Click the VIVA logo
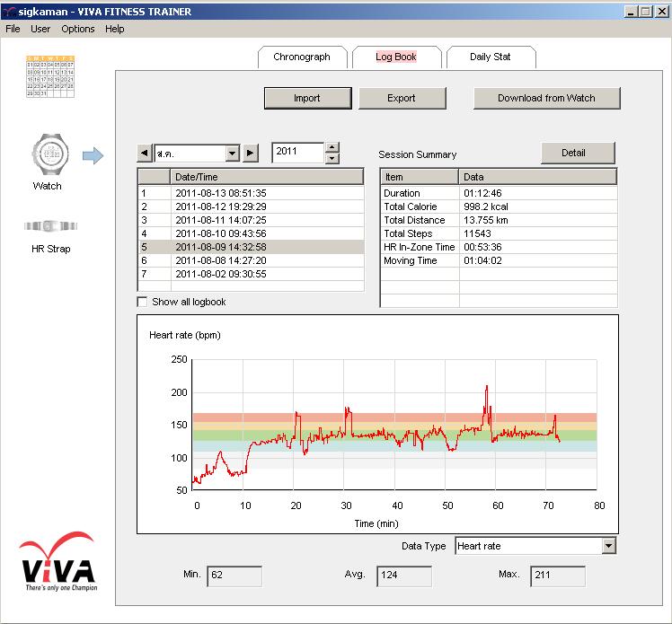Image resolution: width=672 pixels, height=624 pixels. tap(57, 564)
